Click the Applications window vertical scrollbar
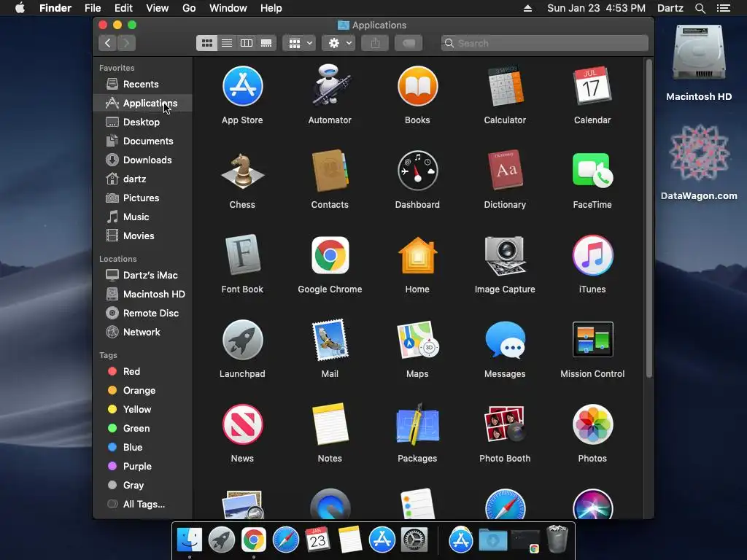The width and height of the screenshot is (747, 560). click(649, 219)
